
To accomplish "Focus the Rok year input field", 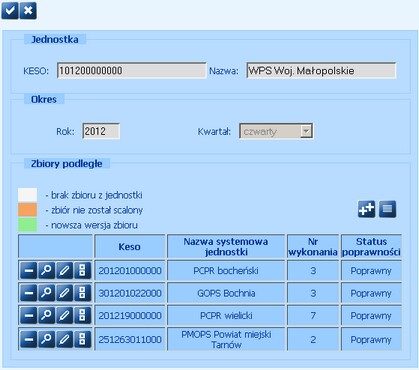I will pos(101,131).
